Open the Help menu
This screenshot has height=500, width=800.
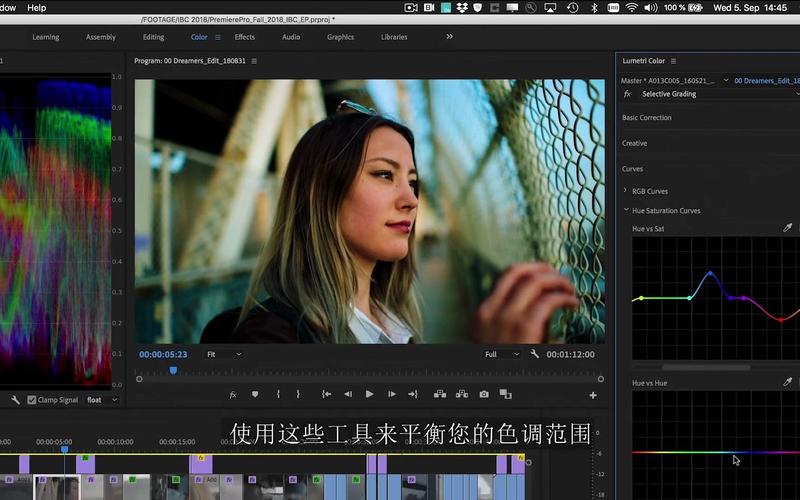[36, 8]
